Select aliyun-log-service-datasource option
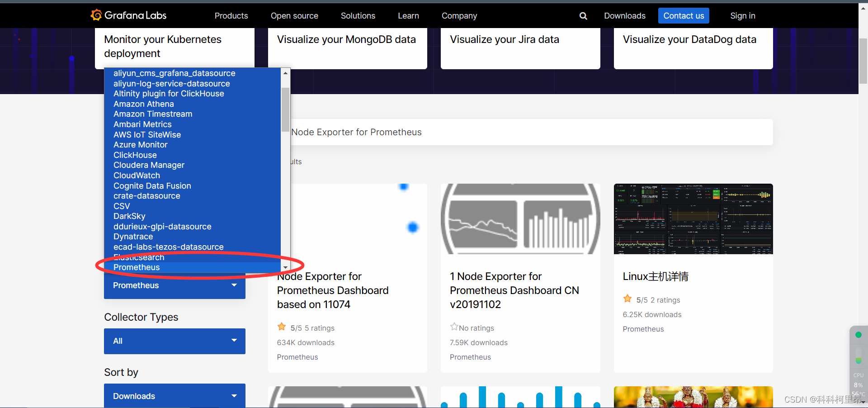This screenshot has width=868, height=408. coord(193,84)
